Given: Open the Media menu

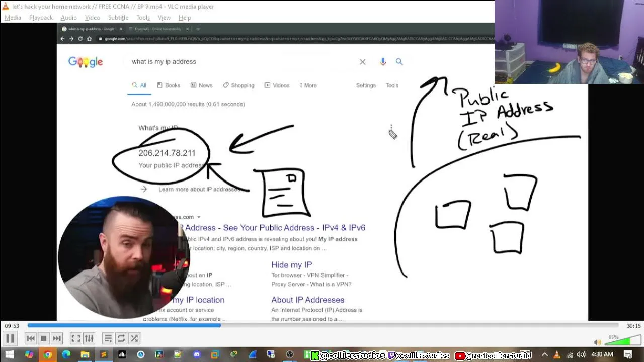Looking at the screenshot, I should 13,17.
